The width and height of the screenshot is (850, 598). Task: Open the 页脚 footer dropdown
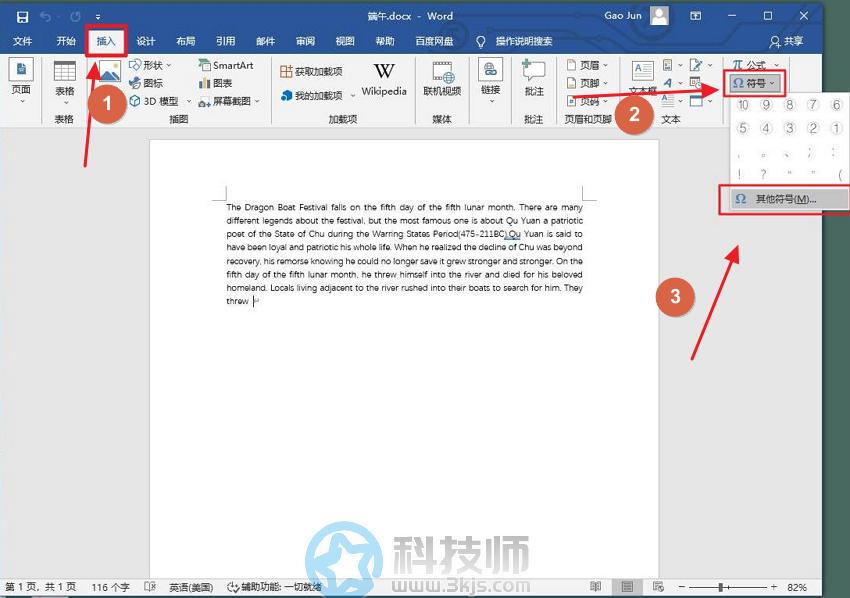pyautogui.click(x=587, y=83)
